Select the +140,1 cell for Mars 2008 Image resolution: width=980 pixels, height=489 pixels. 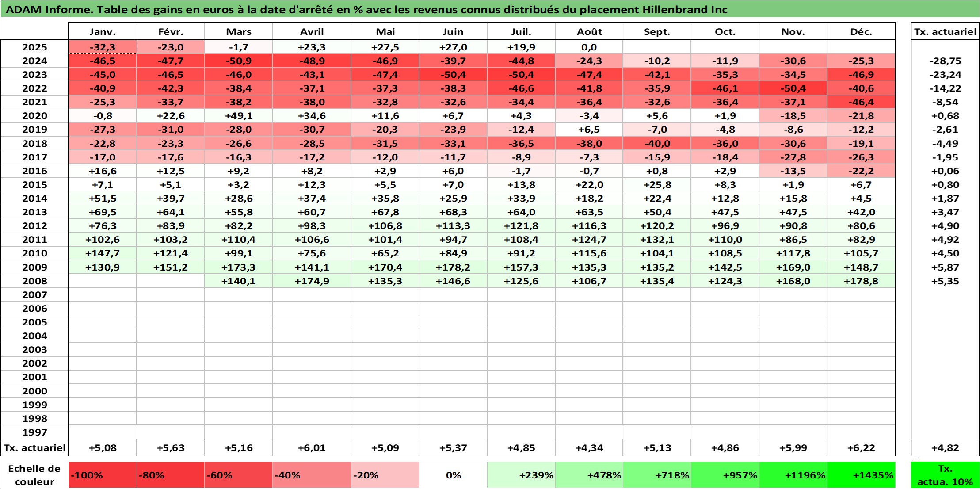coord(238,281)
